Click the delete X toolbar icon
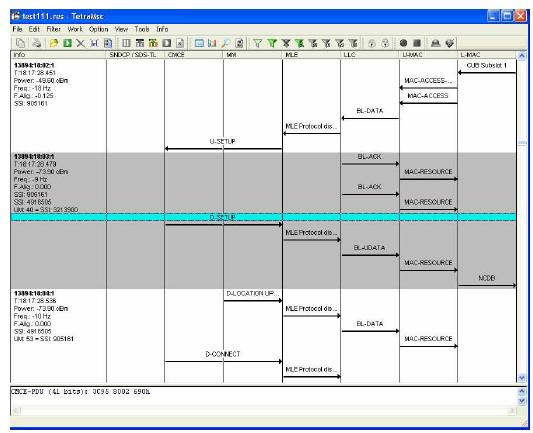Viewport: 533px width, 433px height. (80, 43)
